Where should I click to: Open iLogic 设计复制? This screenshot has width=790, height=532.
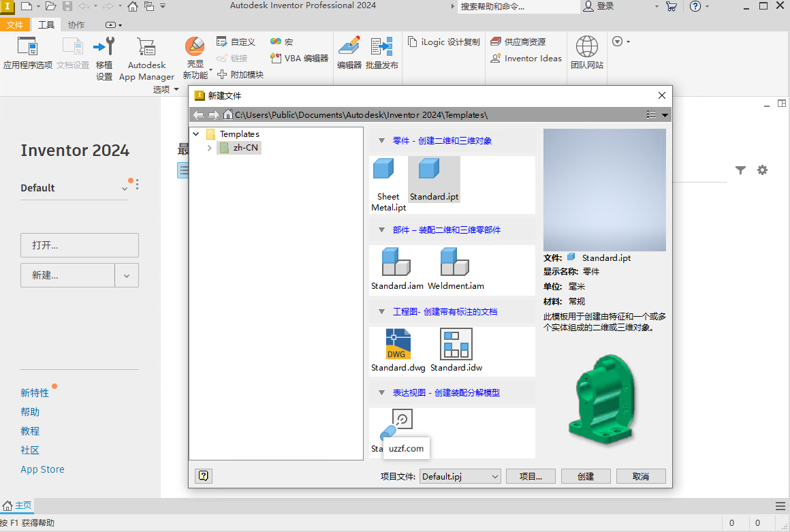pyautogui.click(x=443, y=41)
